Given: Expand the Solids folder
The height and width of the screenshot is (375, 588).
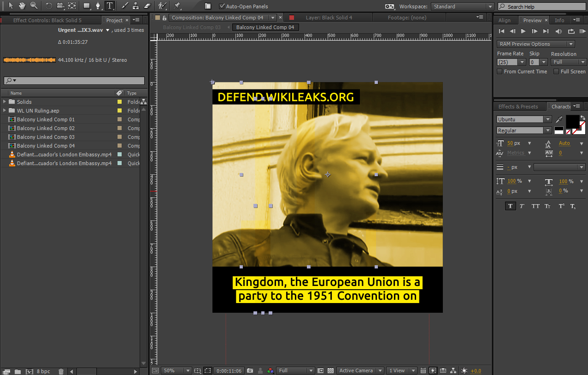Looking at the screenshot, I should tap(5, 102).
